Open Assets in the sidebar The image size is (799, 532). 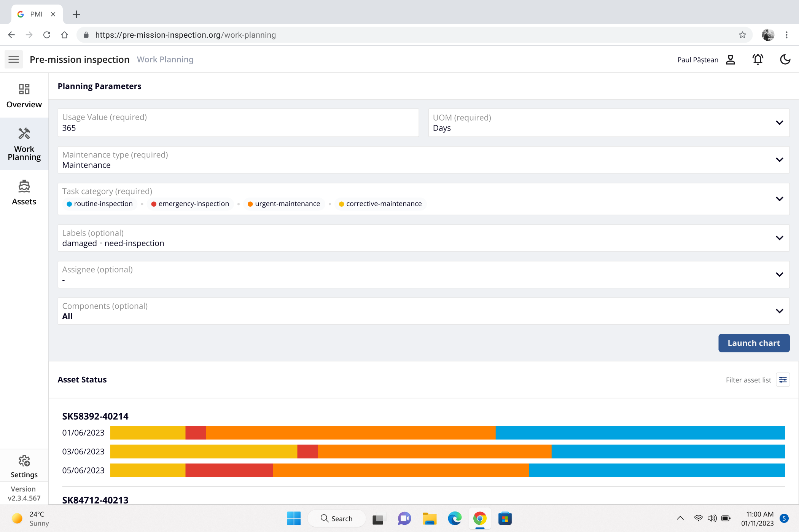[x=24, y=193]
